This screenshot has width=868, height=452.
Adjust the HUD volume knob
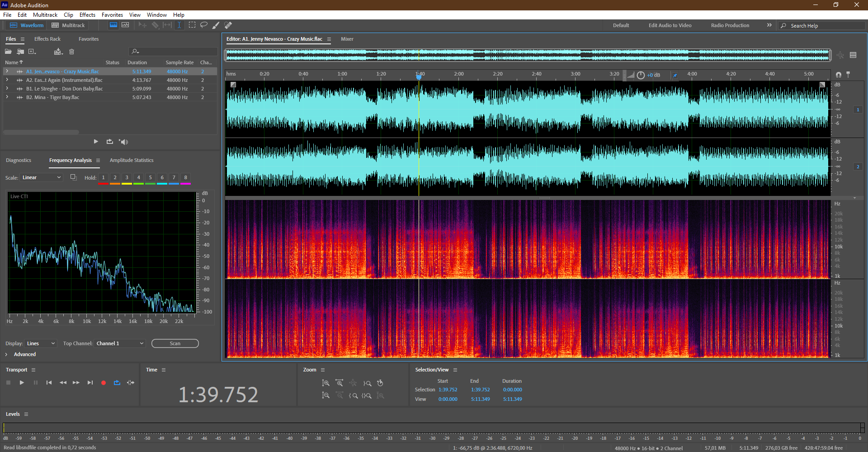[x=641, y=75]
